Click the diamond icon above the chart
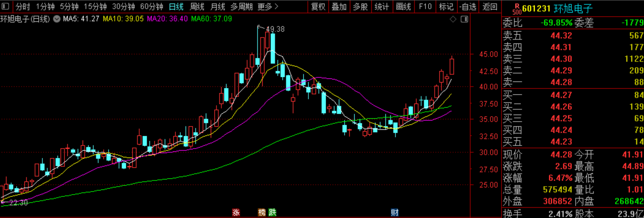 [x=453, y=19]
